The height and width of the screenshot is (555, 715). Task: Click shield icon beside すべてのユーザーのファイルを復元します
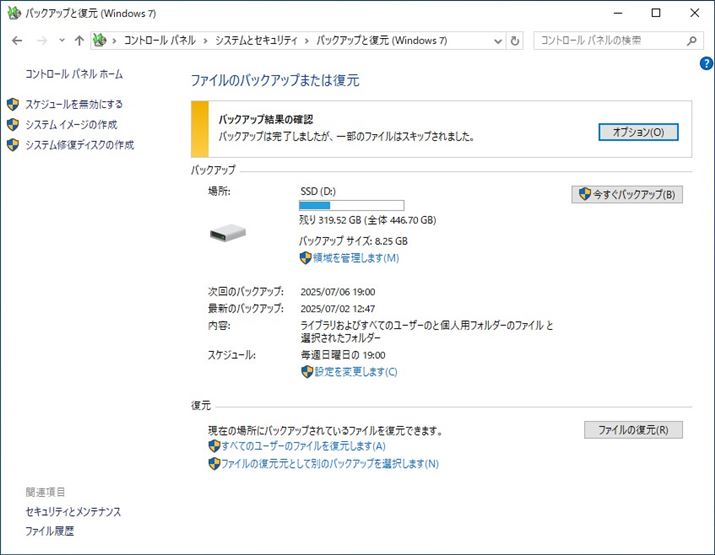[x=214, y=446]
